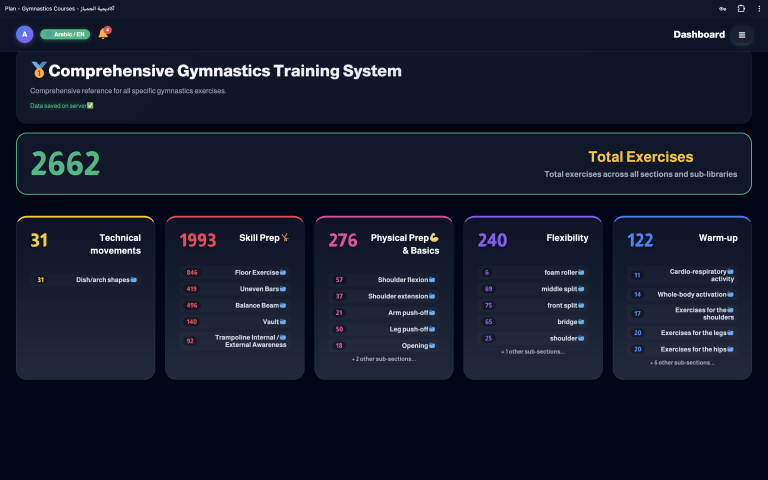This screenshot has width=768, height=480.
Task: Click the user avatar labeled A
Action: (24, 34)
